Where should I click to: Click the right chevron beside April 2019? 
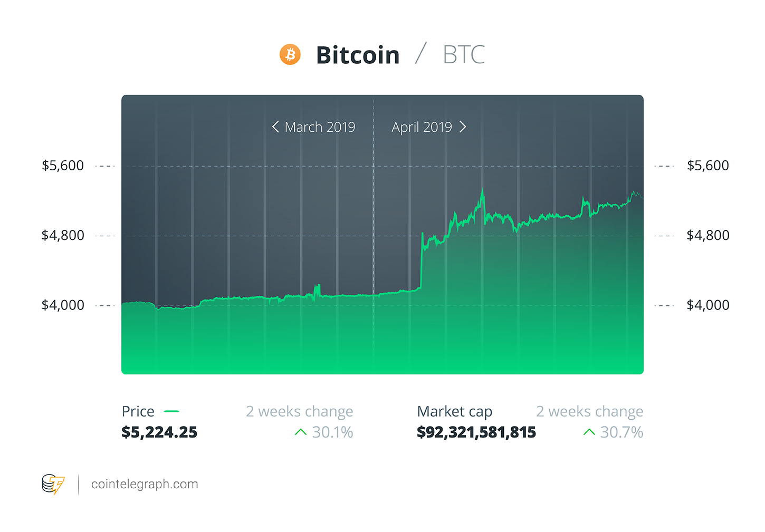[x=463, y=127]
